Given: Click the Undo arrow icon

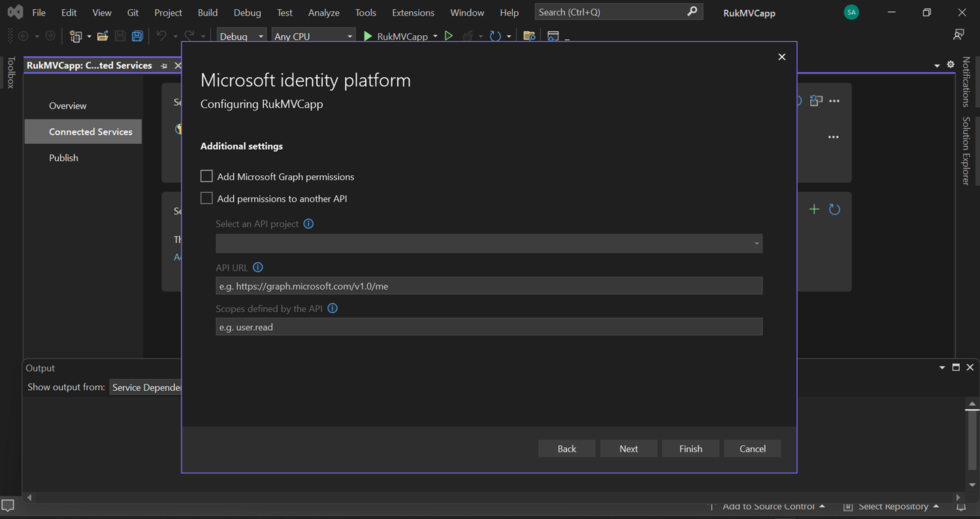Looking at the screenshot, I should coord(161,37).
